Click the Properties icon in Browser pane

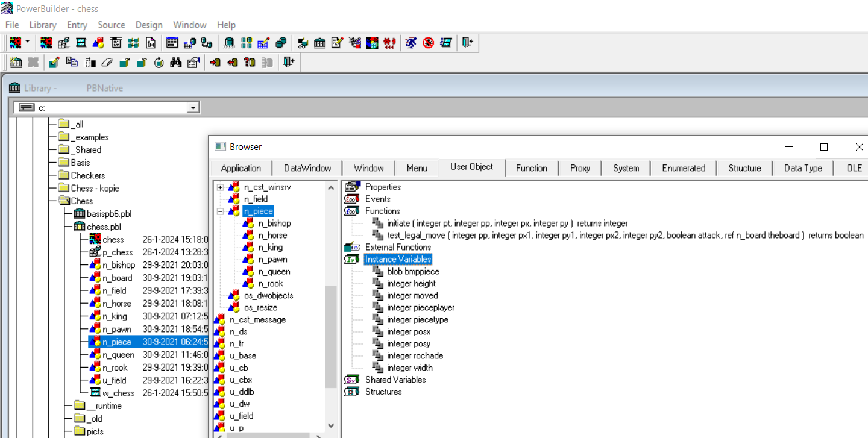pos(352,187)
